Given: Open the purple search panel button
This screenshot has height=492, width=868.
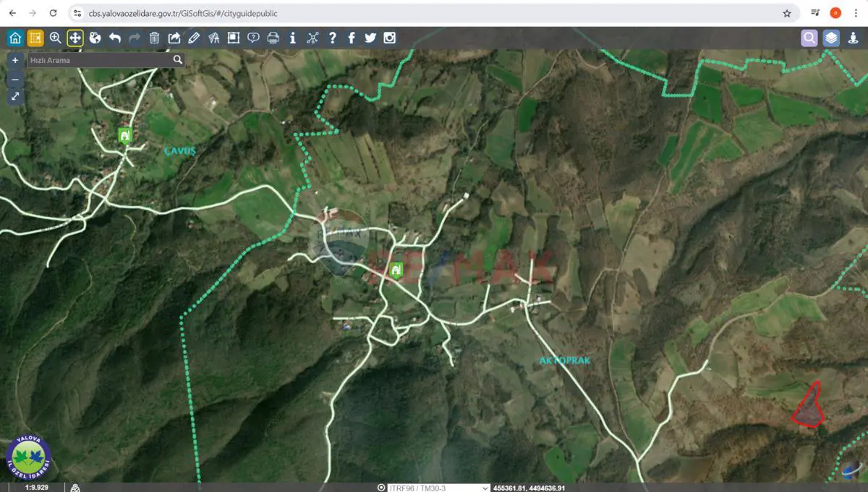Looking at the screenshot, I should (809, 38).
